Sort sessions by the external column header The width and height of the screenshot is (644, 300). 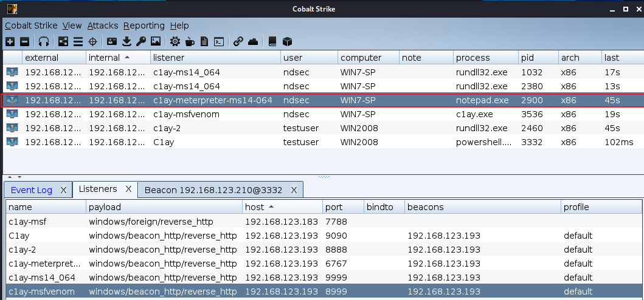(54, 58)
